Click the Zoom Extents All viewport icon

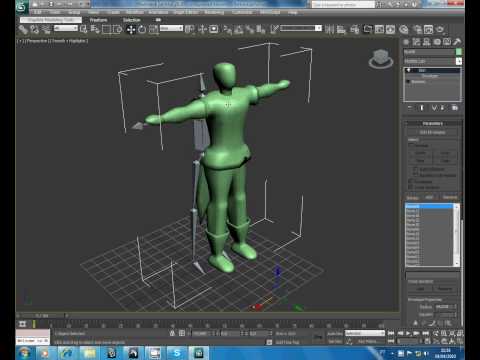pyautogui.click(x=460, y=333)
